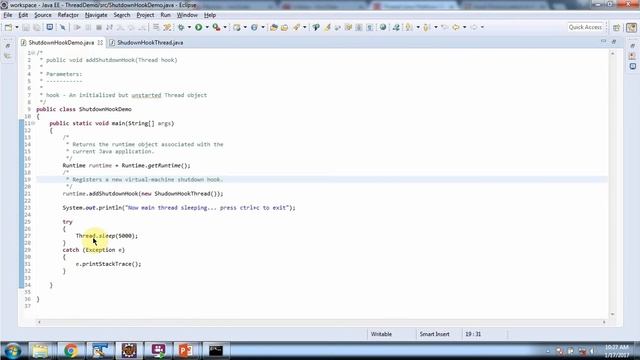Close the ShutdownHookDemo.java tab
Image resolution: width=640 pixels, height=360 pixels.
coord(100,42)
